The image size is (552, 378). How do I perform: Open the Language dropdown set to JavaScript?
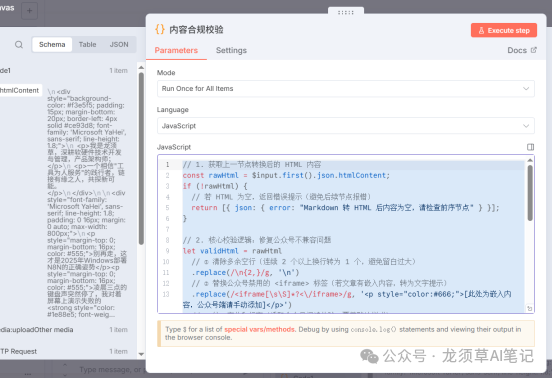(x=346, y=126)
